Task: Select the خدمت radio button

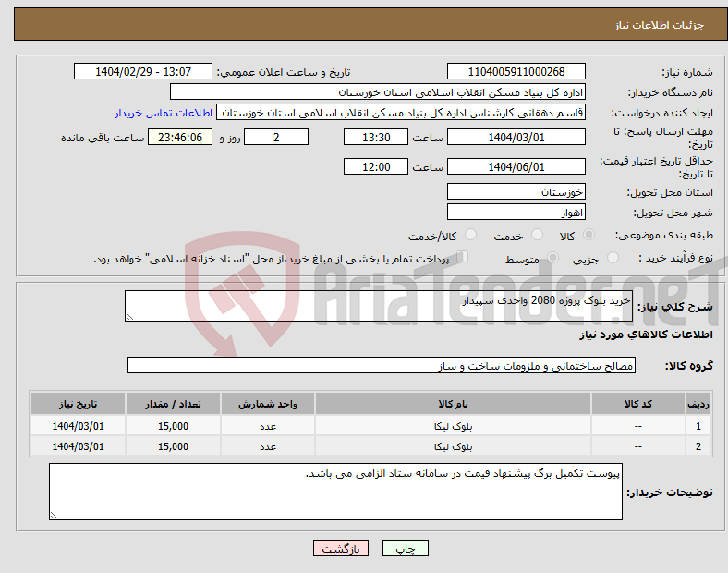Action: 537,235
